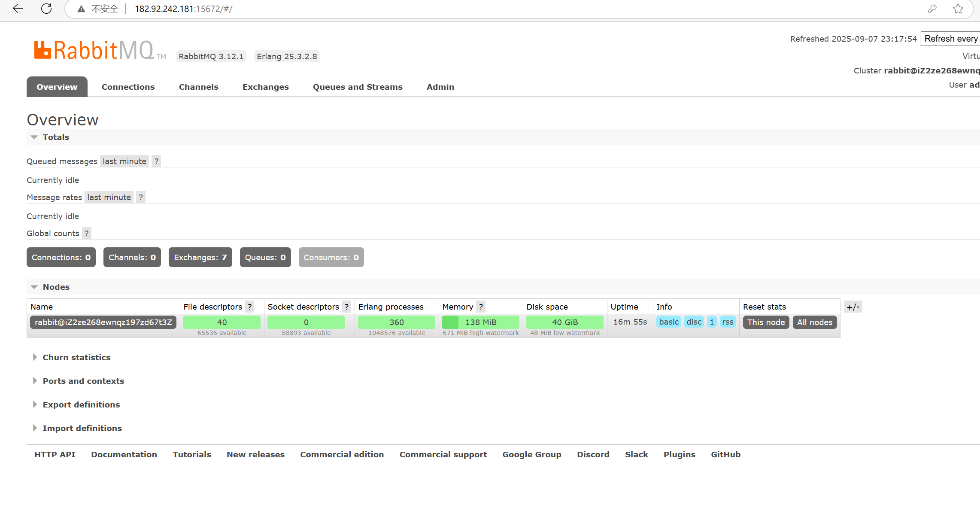This screenshot has height=529, width=980.
Task: Click the Queues: 0 count button
Action: point(265,257)
